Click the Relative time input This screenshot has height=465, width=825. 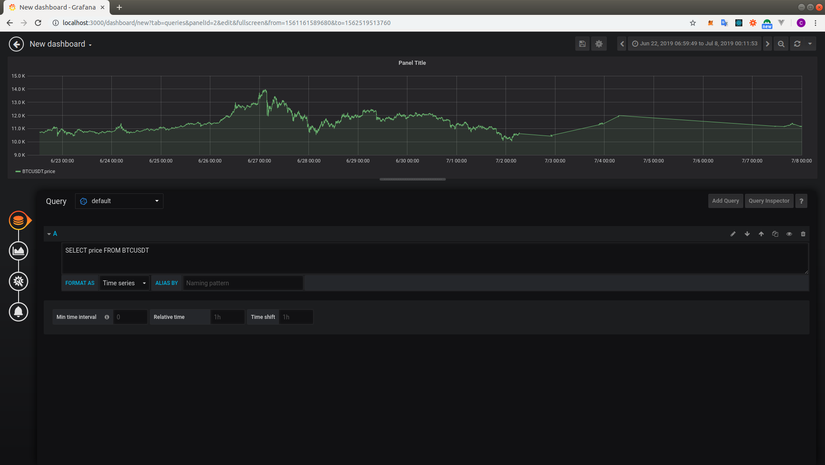pos(227,317)
